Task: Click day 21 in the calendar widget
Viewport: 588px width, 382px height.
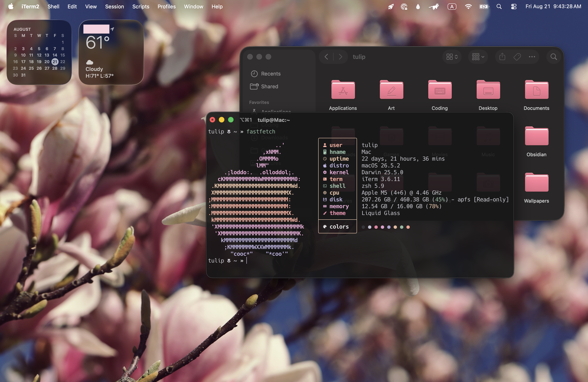Action: coord(55,62)
